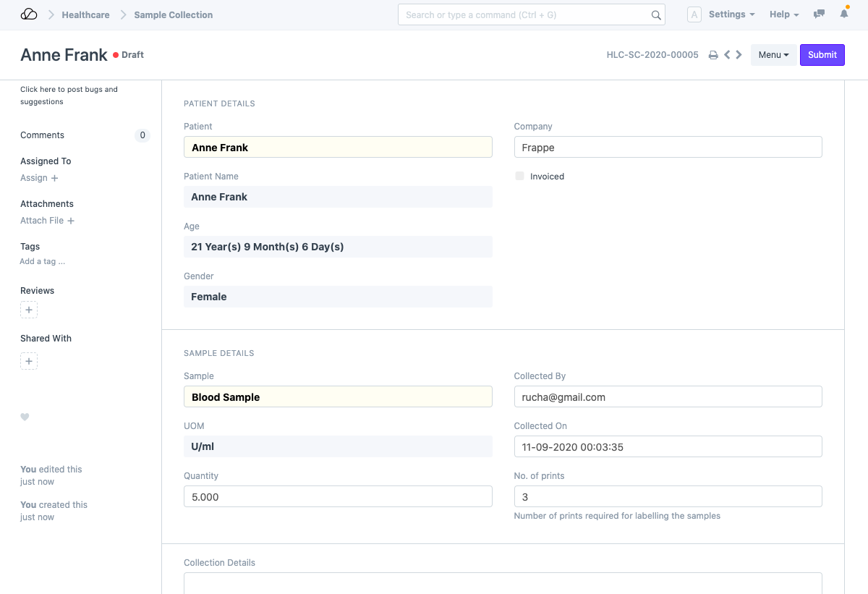Go to Healthcare via the breadcrumb

85,14
